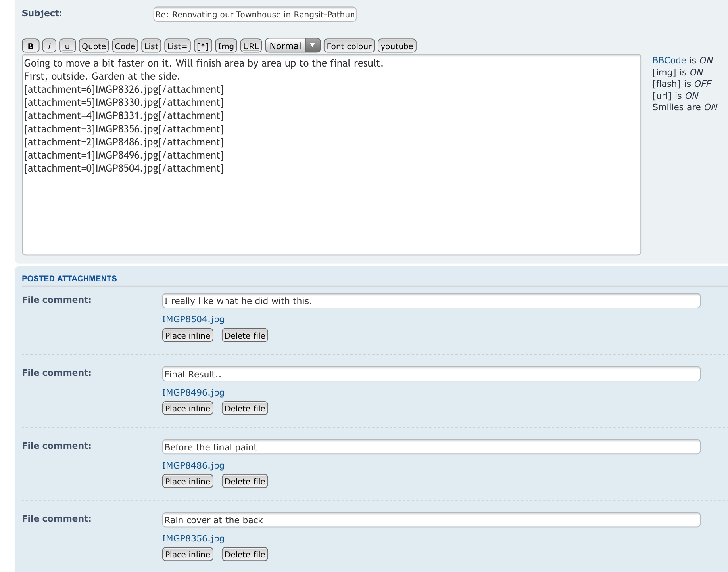Click the Img tag button

pos(226,46)
